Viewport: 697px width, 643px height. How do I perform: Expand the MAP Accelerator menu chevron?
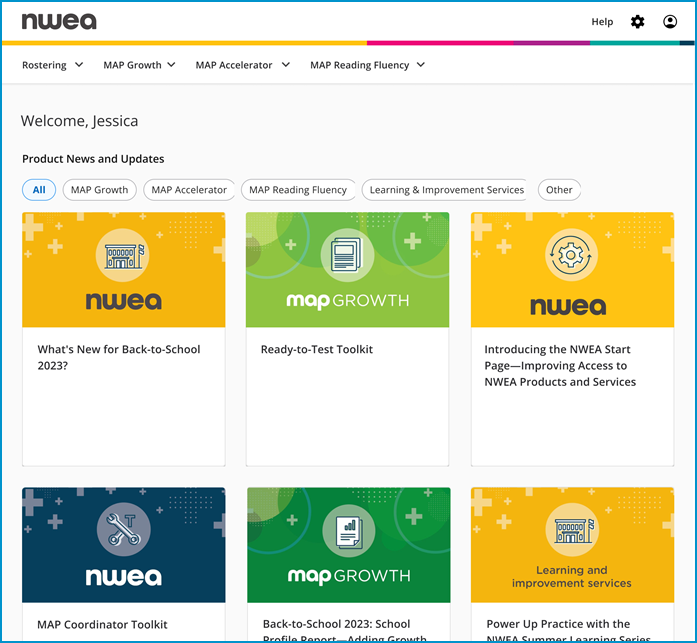coord(286,64)
